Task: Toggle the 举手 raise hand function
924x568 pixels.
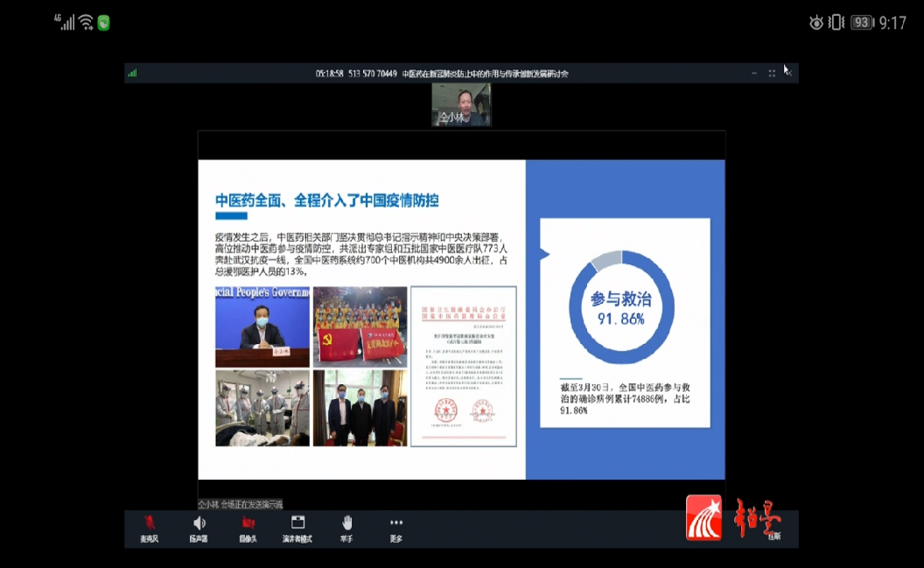Action: coord(346,525)
